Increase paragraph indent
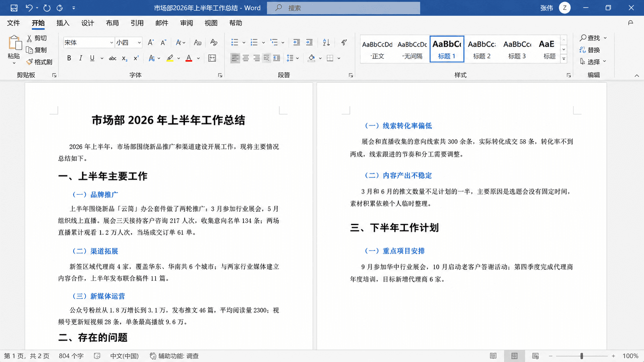The image size is (644, 362). click(x=309, y=42)
